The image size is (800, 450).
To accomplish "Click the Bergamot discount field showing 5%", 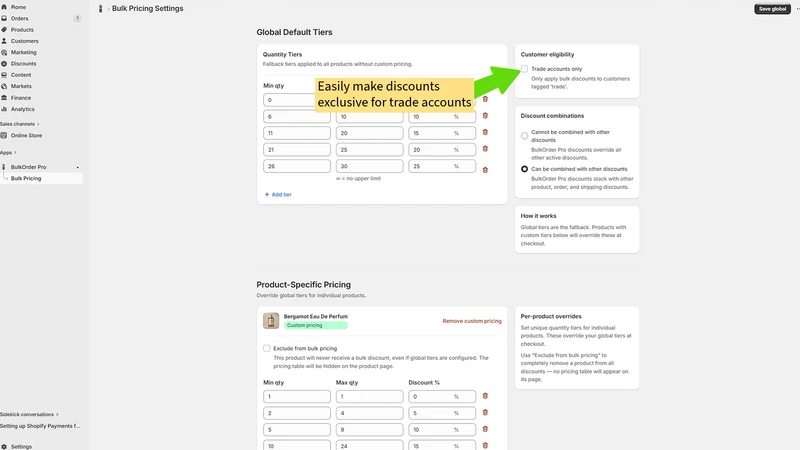I will pyautogui.click(x=442, y=413).
